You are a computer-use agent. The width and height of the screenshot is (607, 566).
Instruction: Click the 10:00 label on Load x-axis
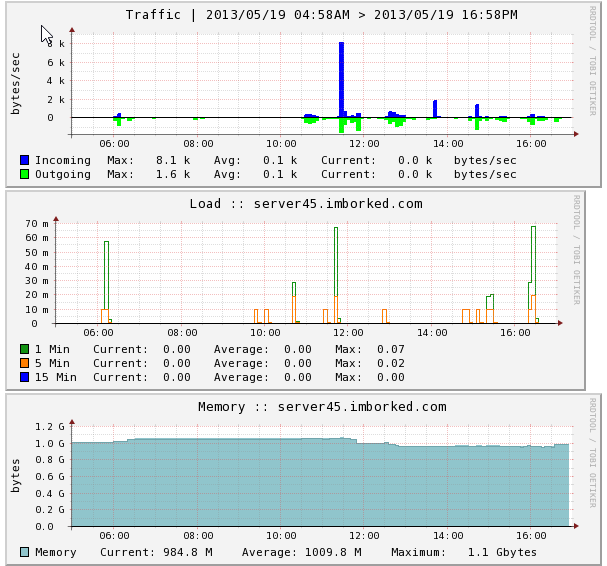click(x=265, y=333)
